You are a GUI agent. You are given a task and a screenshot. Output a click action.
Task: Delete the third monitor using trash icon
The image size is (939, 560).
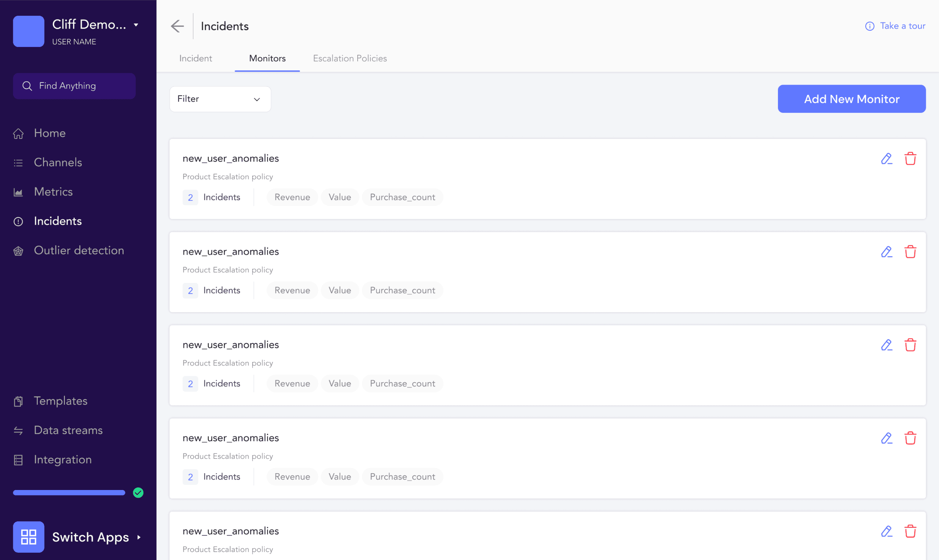(910, 345)
